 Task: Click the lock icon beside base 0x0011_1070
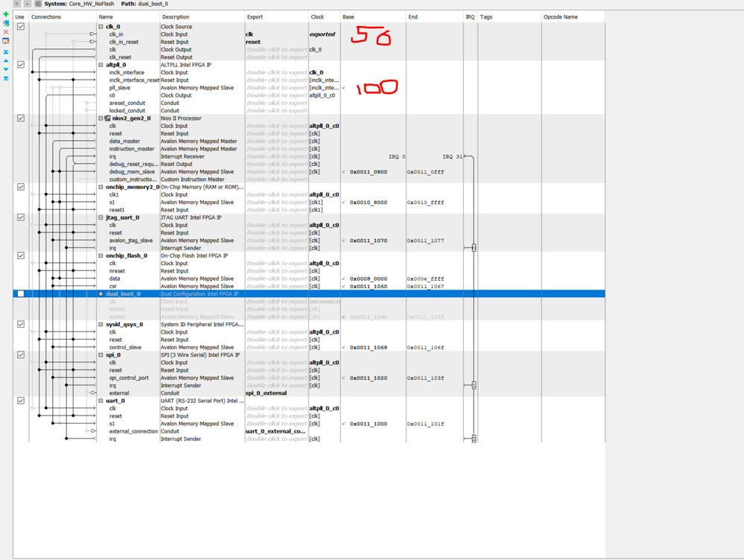point(344,241)
